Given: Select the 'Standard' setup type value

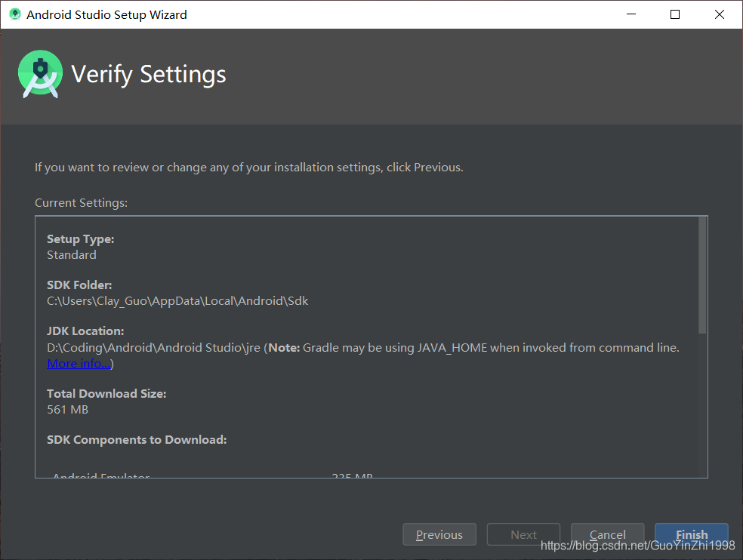Looking at the screenshot, I should click(72, 255).
